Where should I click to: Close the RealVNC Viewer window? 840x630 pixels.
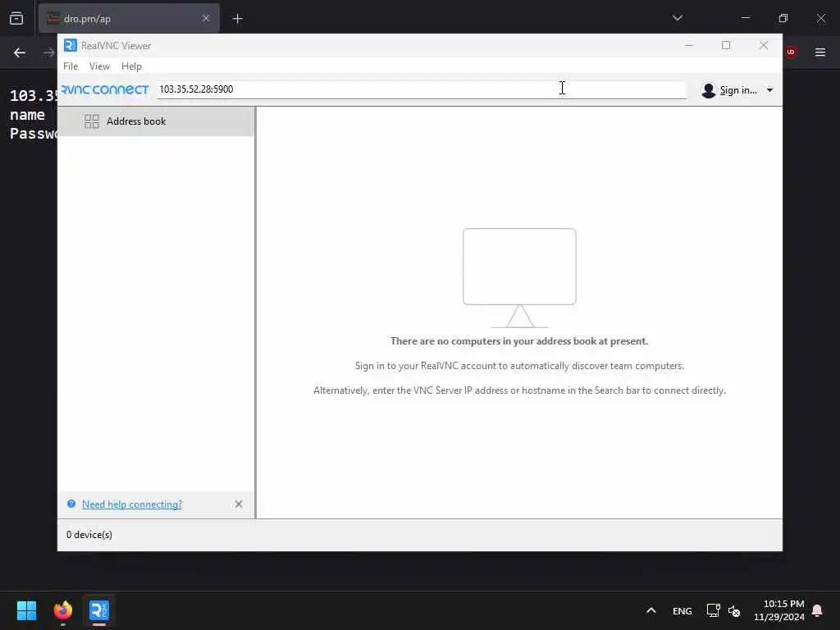[764, 46]
